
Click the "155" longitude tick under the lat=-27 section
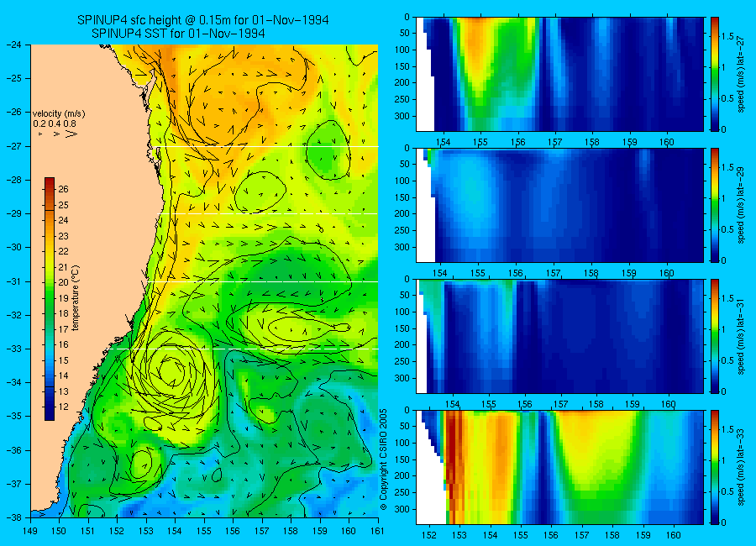point(480,142)
